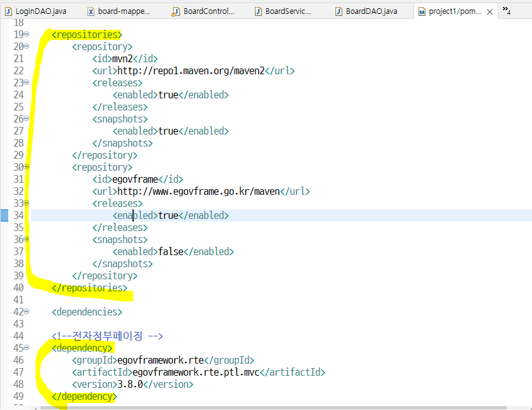Click the BoardDAO.java file icon
This screenshot has height=410, width=532.
tap(339, 11)
